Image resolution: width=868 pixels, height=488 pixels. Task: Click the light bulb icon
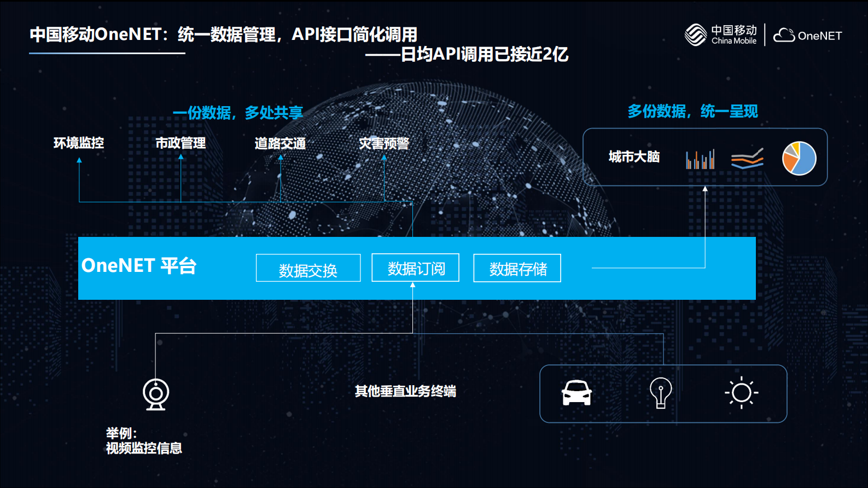click(661, 393)
